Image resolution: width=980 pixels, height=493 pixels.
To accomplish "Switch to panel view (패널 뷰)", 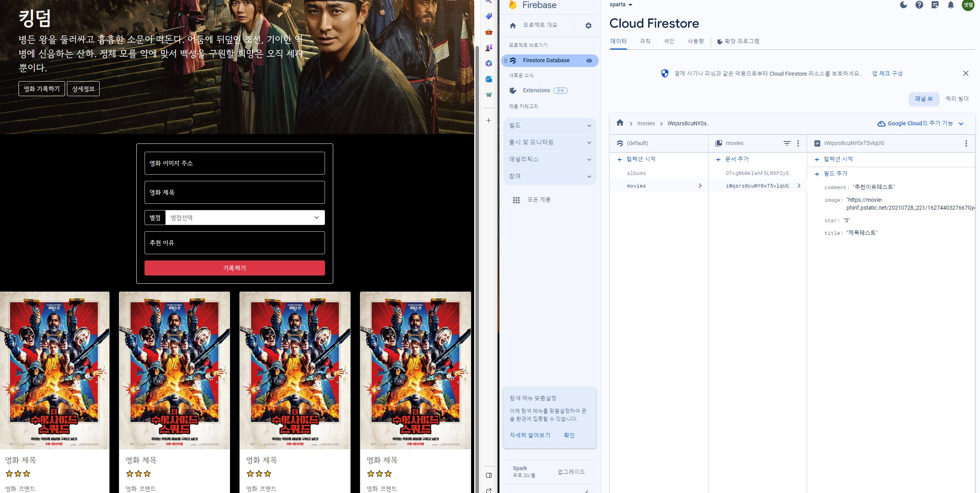I will [924, 99].
